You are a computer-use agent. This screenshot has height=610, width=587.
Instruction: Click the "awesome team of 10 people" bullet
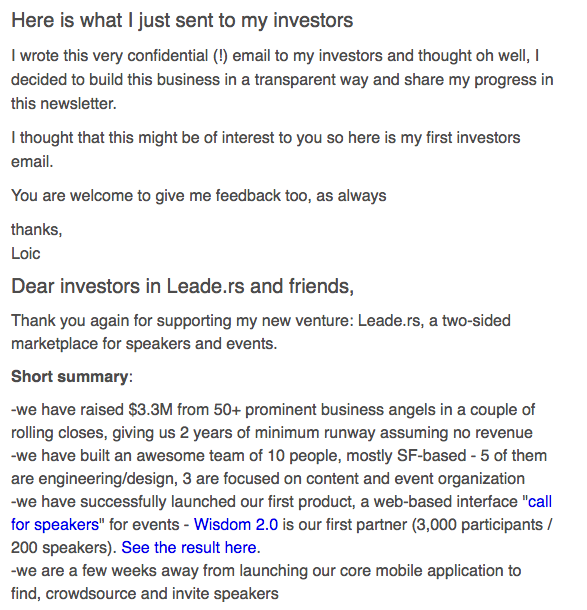[279, 467]
